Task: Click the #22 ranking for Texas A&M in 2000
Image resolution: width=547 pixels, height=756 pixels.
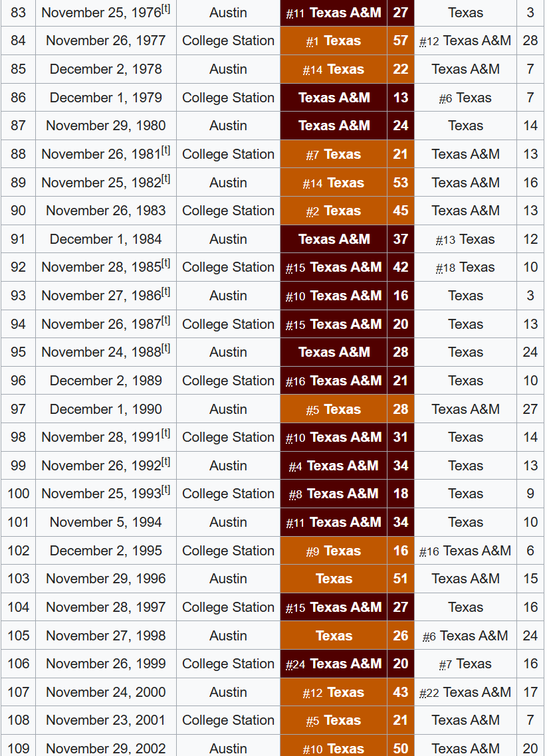Action: pos(429,694)
